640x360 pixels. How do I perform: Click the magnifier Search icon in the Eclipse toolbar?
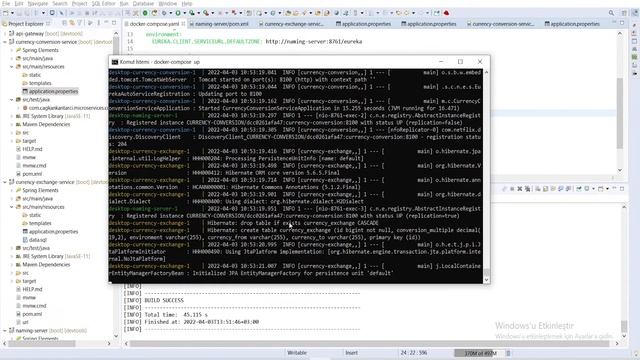[611, 13]
